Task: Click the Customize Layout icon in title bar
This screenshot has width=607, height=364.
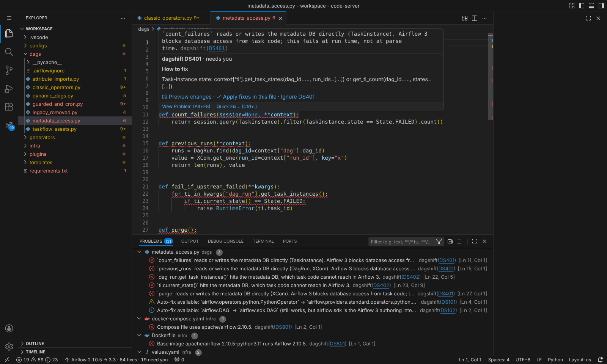Action: pos(572,6)
